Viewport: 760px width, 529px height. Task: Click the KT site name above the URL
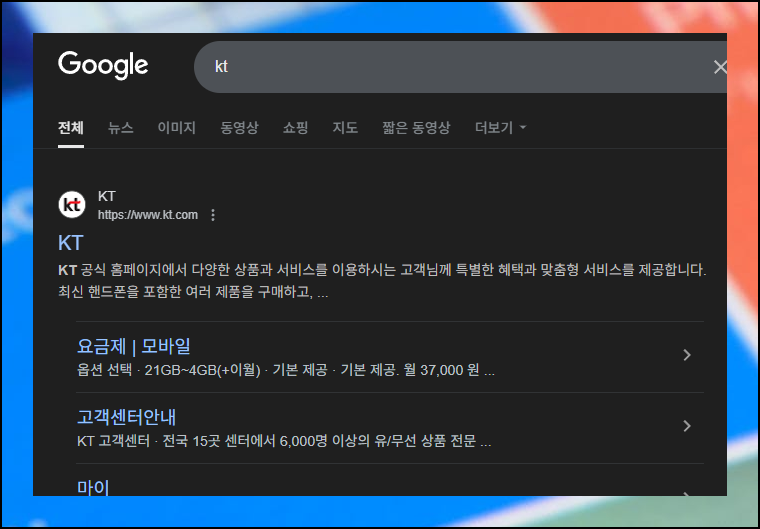107,196
